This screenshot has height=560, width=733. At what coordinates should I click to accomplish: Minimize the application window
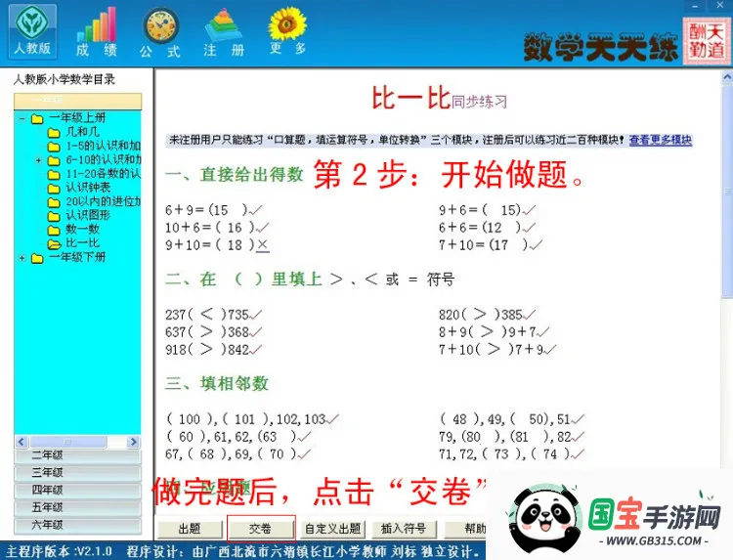click(696, 6)
